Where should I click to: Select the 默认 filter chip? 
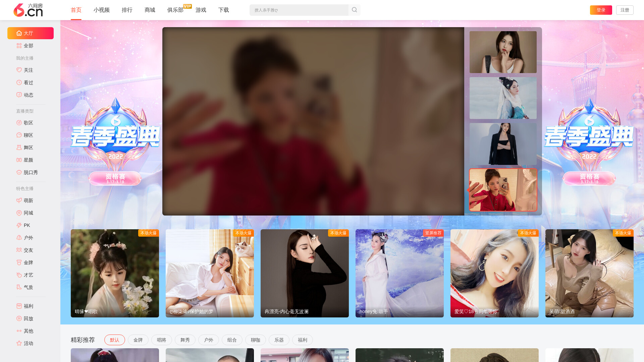pos(115,340)
